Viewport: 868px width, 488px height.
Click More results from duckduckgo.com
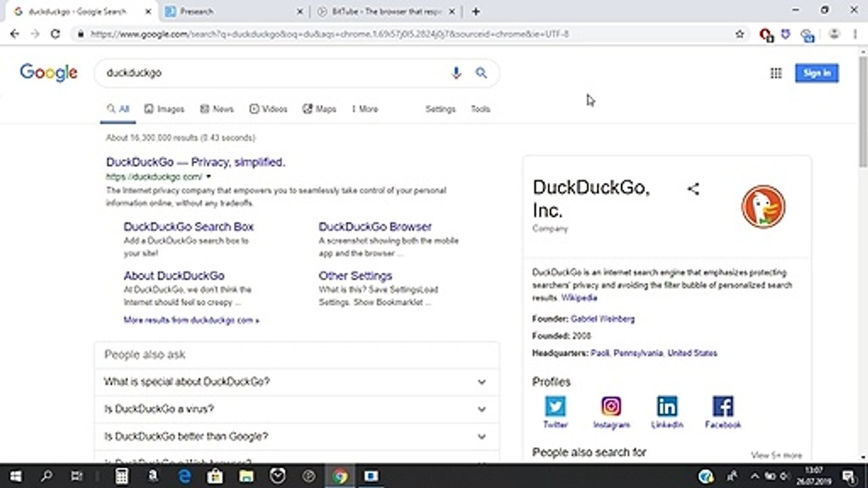coord(191,320)
